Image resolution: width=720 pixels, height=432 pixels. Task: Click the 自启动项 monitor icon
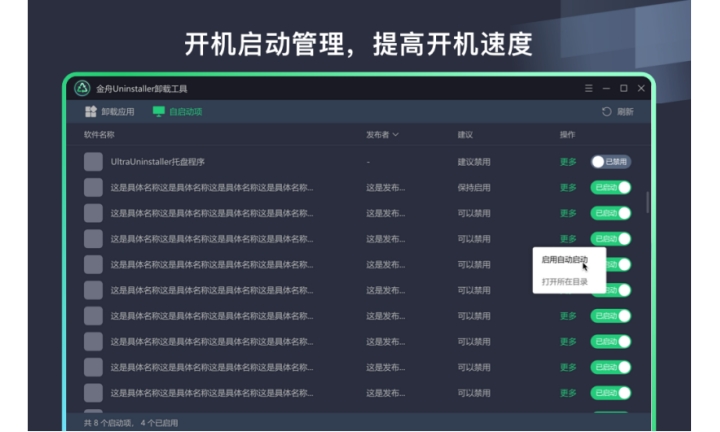tap(158, 112)
